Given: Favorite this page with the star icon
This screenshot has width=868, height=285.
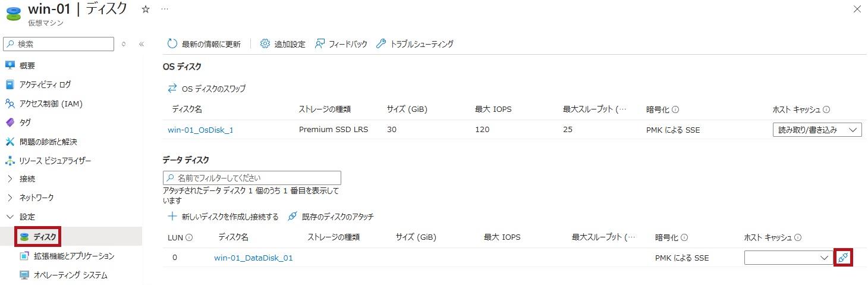Looking at the screenshot, I should (x=146, y=9).
